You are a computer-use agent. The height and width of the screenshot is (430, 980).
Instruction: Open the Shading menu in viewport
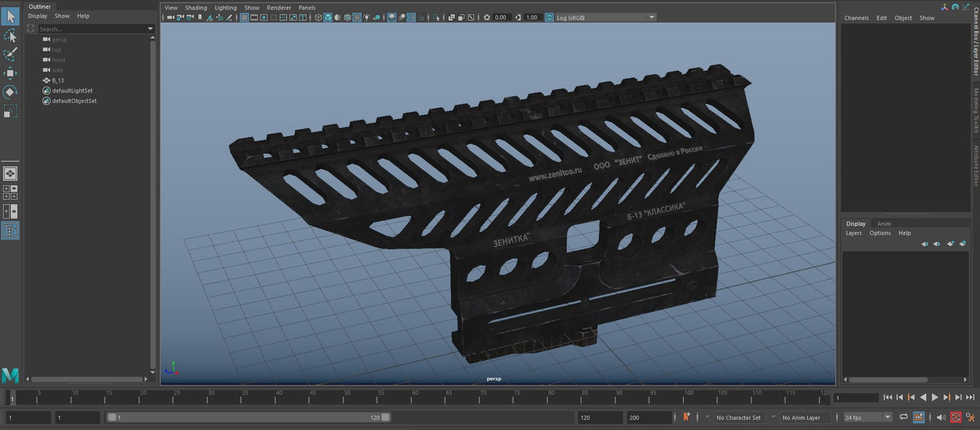coord(196,7)
